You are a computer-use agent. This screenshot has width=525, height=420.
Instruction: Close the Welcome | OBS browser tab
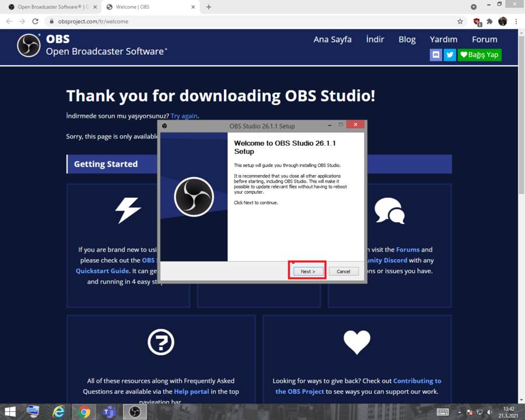[193, 6]
